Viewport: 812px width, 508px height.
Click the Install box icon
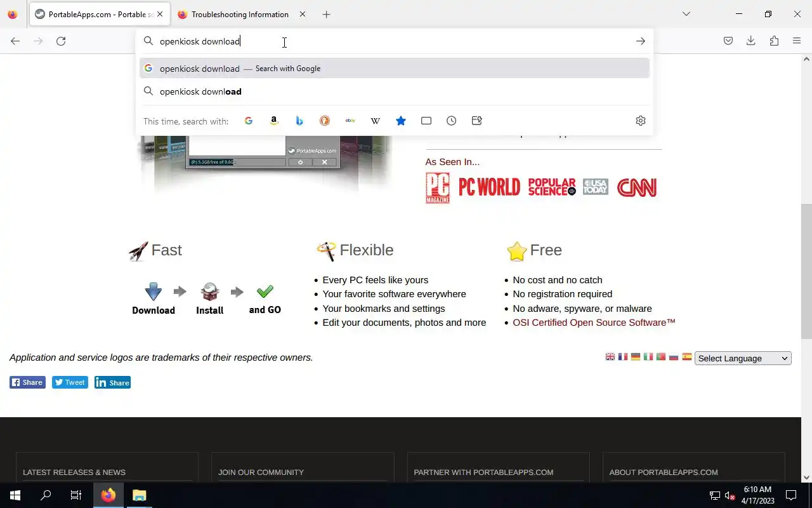[x=210, y=292]
